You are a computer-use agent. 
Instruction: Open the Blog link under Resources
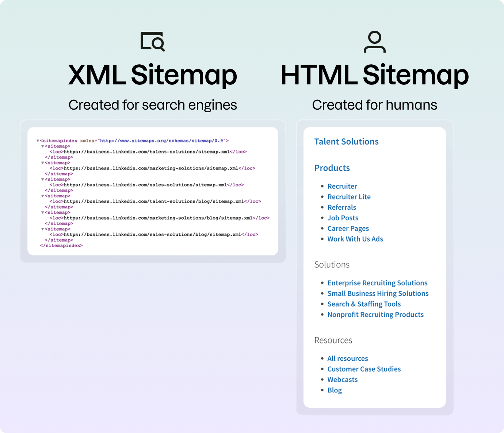pos(335,390)
